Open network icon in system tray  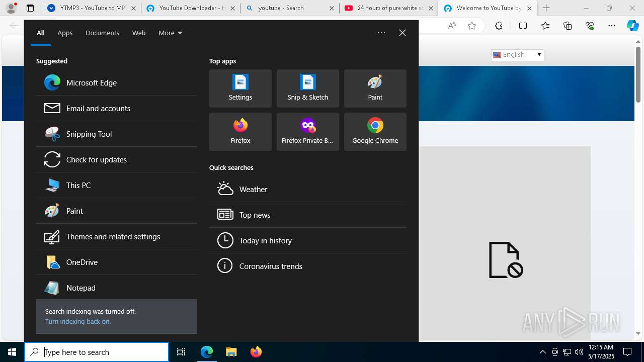(567, 352)
